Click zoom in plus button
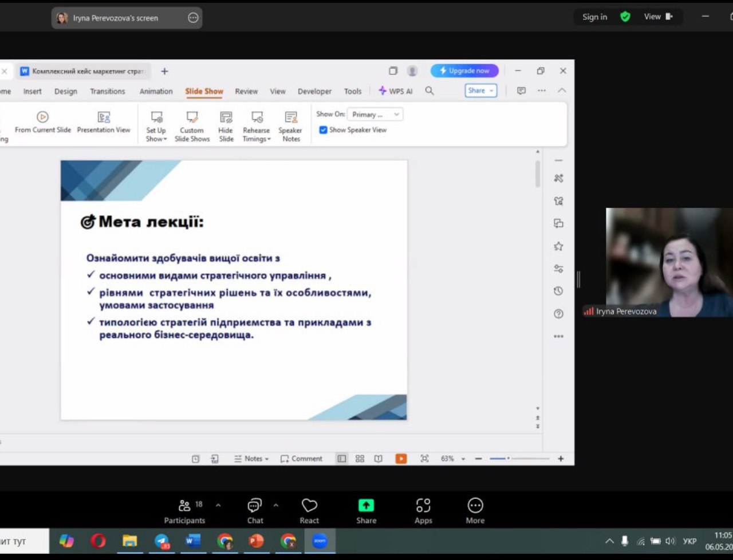 (561, 459)
